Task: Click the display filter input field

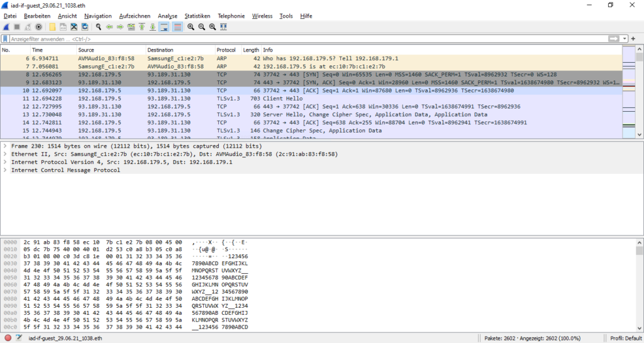Action: [x=308, y=39]
